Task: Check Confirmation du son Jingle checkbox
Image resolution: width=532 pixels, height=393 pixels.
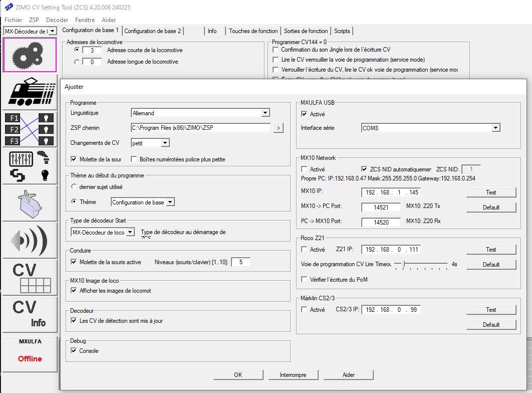Action: (x=276, y=50)
